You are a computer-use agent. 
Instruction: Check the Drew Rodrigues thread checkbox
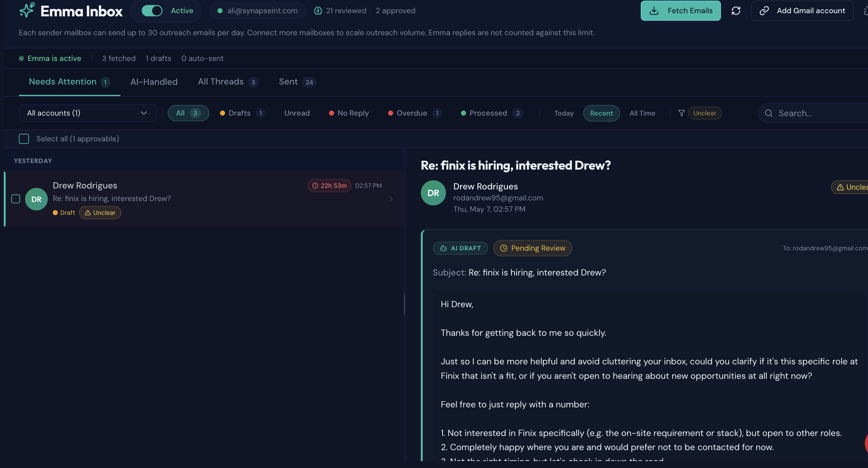pyautogui.click(x=15, y=199)
